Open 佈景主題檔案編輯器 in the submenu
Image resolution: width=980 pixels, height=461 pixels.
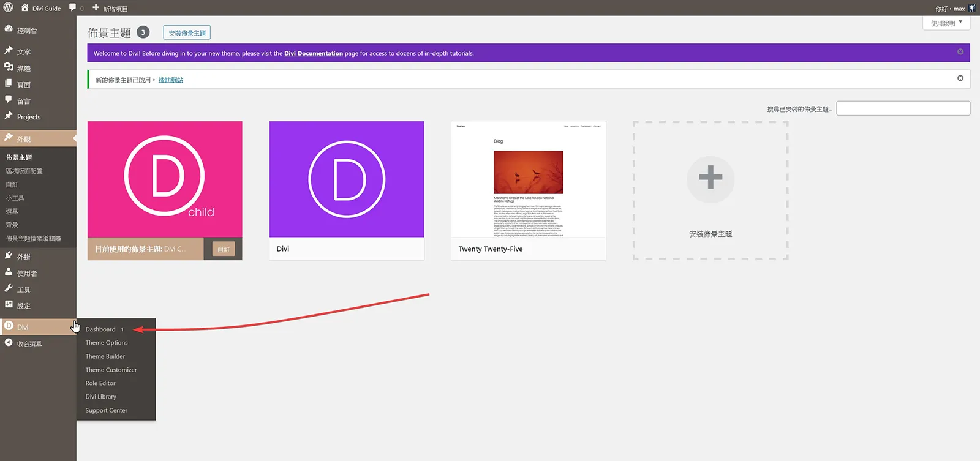click(x=34, y=238)
